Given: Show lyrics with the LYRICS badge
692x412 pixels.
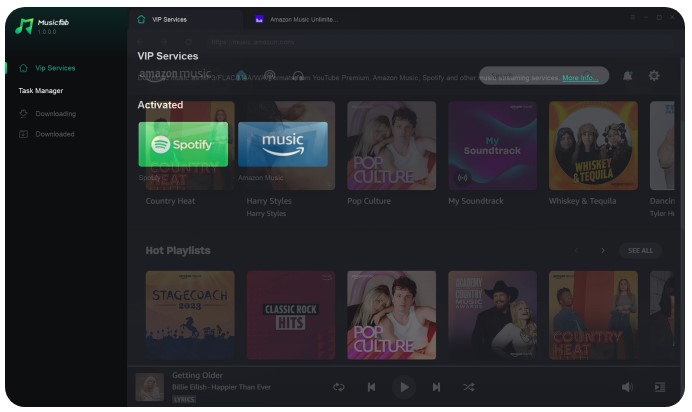Looking at the screenshot, I should (x=184, y=399).
